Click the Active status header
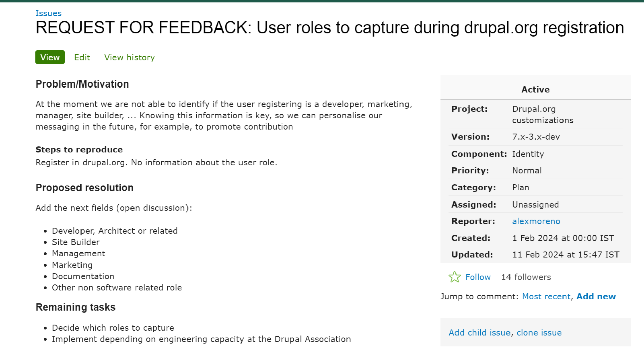This screenshot has width=644, height=348. tap(535, 89)
